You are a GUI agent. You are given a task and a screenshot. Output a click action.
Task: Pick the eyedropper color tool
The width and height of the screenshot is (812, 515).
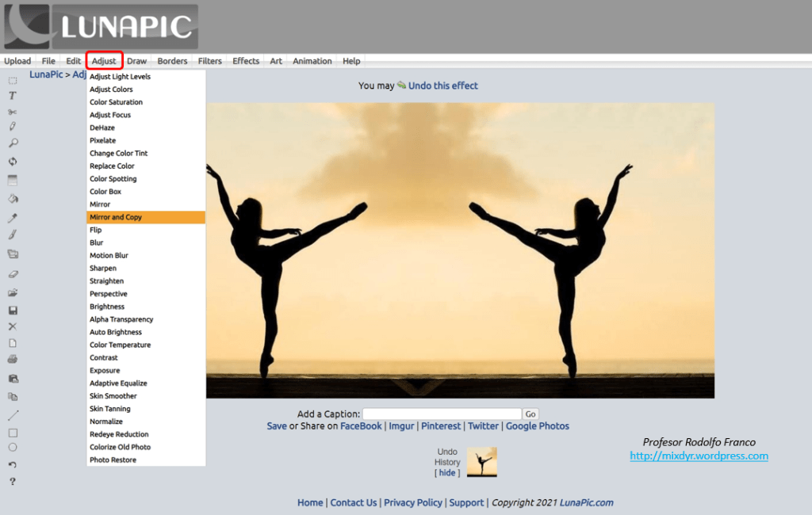13,218
